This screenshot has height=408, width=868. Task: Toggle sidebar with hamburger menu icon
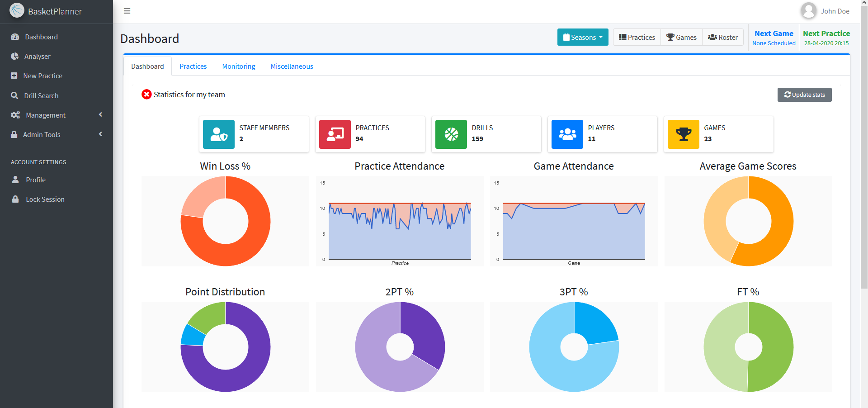(x=127, y=11)
